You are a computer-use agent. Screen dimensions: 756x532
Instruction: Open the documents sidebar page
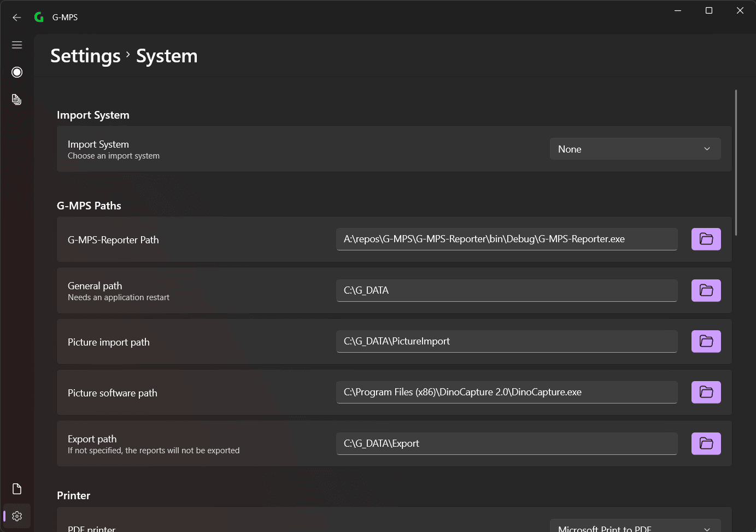click(x=17, y=100)
